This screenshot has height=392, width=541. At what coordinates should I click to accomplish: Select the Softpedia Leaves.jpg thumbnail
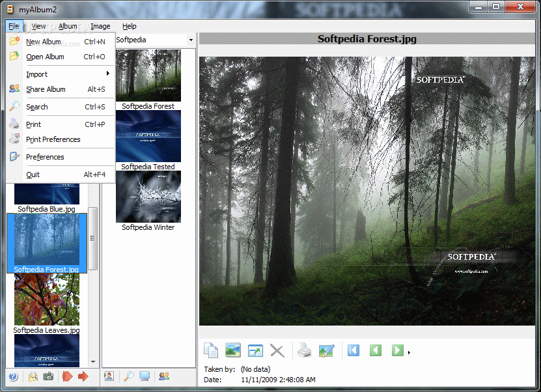(x=47, y=300)
